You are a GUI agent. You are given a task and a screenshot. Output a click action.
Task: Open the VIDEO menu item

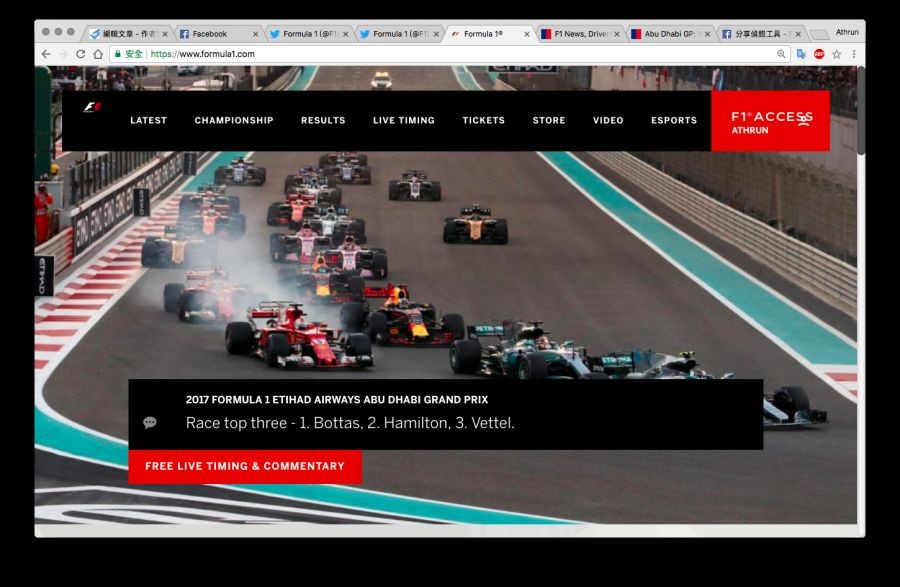608,120
